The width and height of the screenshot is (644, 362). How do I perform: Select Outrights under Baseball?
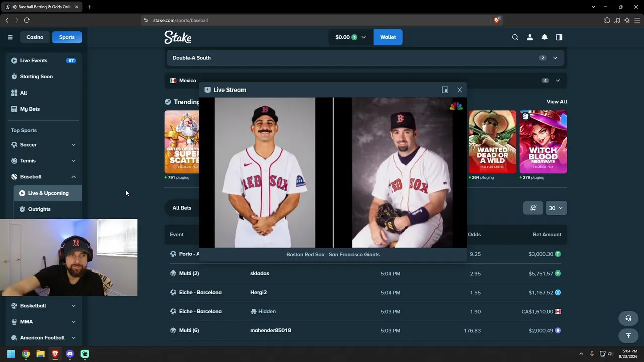point(48,209)
